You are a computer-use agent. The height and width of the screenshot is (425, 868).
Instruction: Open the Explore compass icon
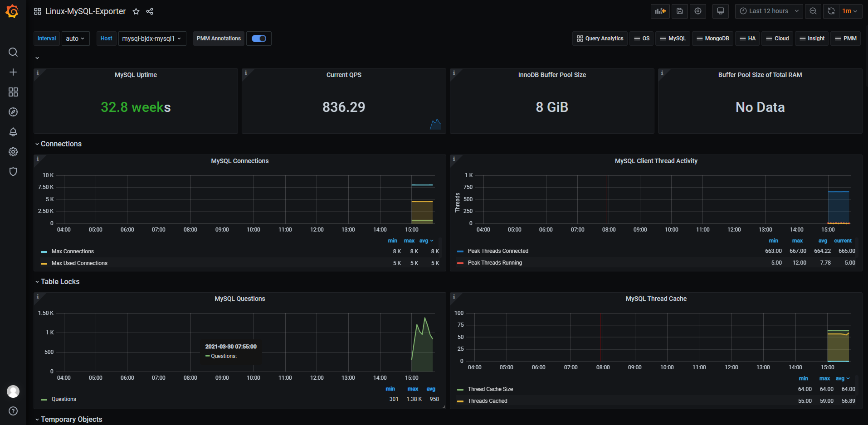click(x=13, y=112)
